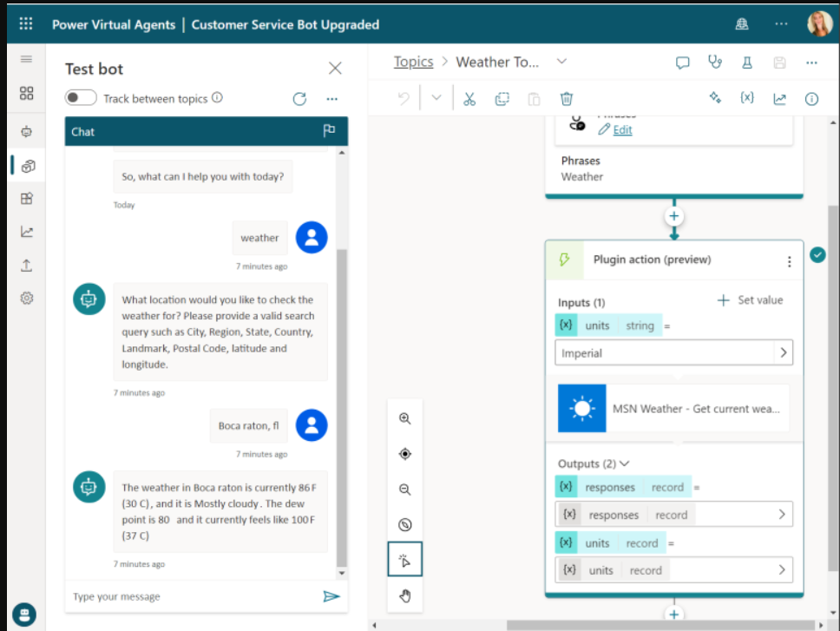840x631 pixels.
Task: Click the canvas horizontal scrollbar
Action: pyautogui.click(x=660, y=625)
